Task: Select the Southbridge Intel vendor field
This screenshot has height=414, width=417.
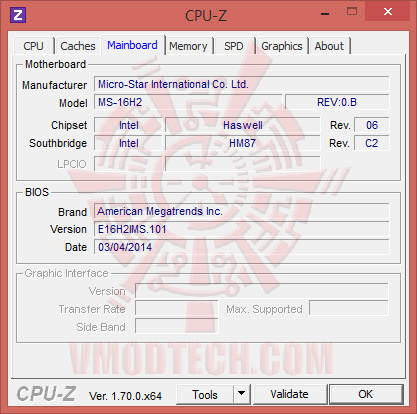Action: point(128,143)
